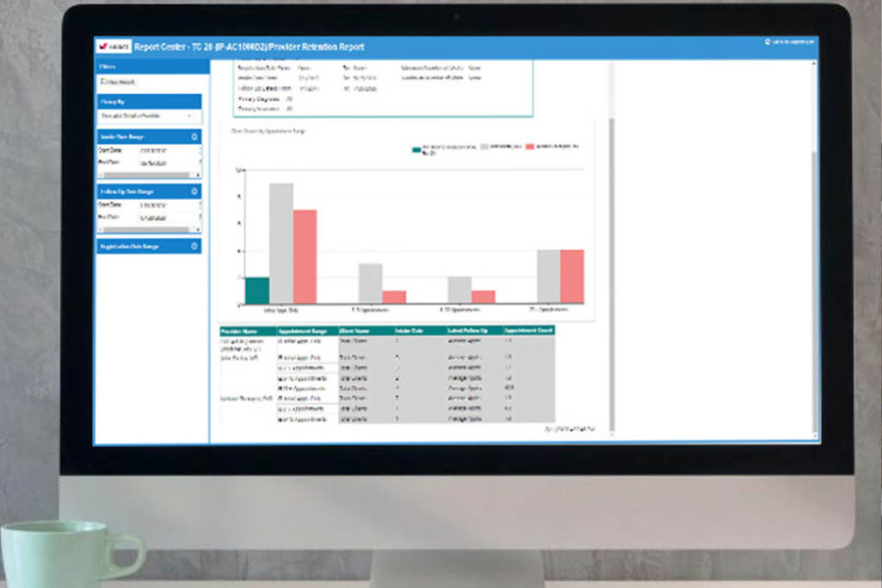Click the teal bar in Initial Appt Only group
The image size is (882, 588).
(x=257, y=290)
